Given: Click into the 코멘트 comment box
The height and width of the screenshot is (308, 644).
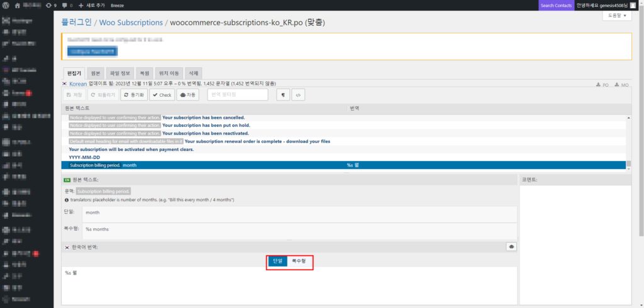Looking at the screenshot, I should (575, 245).
